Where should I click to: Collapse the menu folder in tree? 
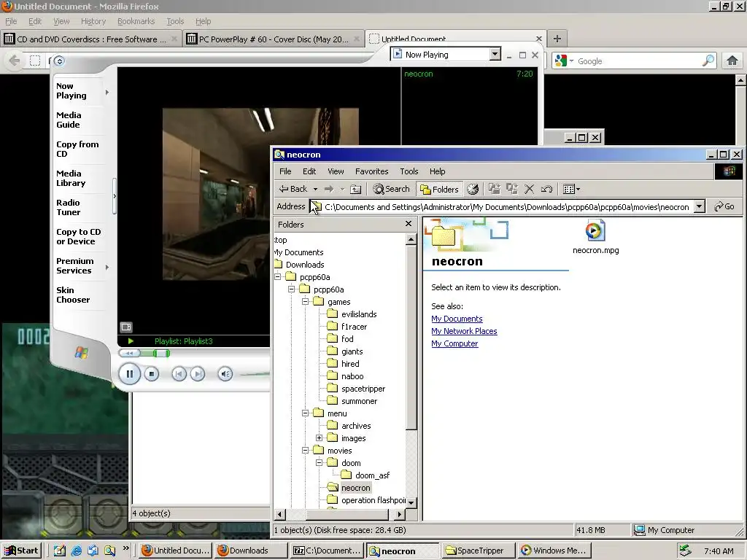point(306,413)
